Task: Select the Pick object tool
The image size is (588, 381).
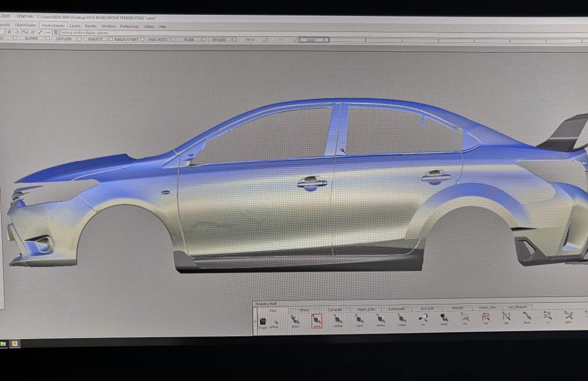Action: tap(295, 320)
